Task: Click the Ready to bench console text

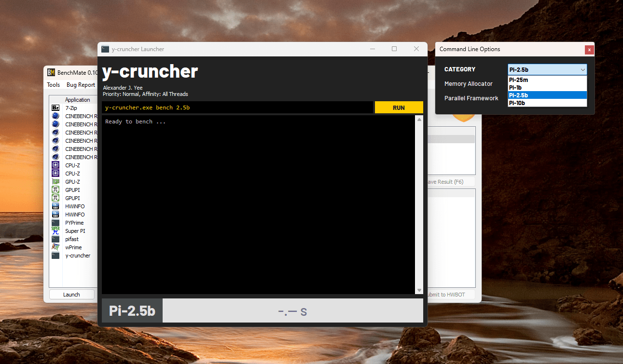Action: [x=136, y=121]
